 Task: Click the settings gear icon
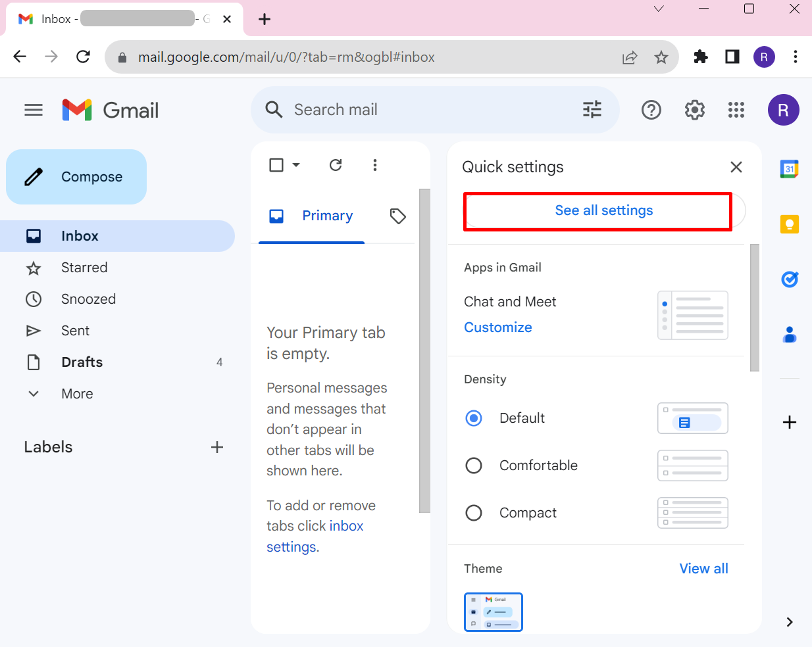point(694,110)
